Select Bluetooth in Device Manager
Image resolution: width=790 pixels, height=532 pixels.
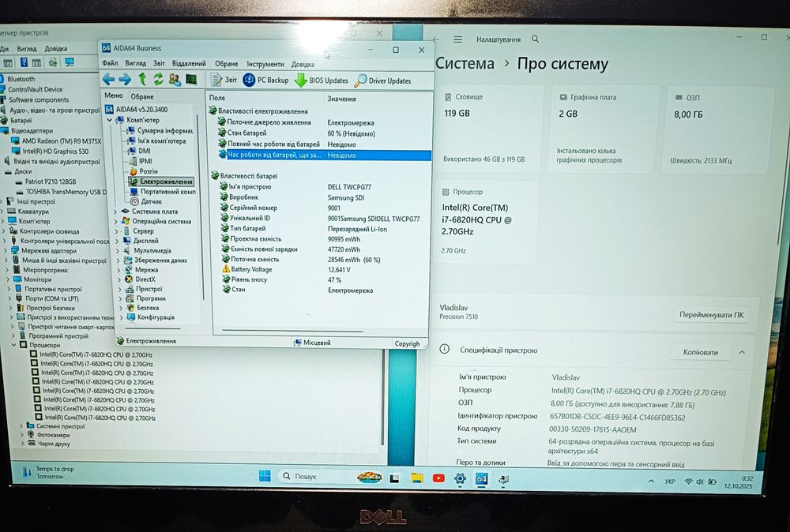point(18,79)
